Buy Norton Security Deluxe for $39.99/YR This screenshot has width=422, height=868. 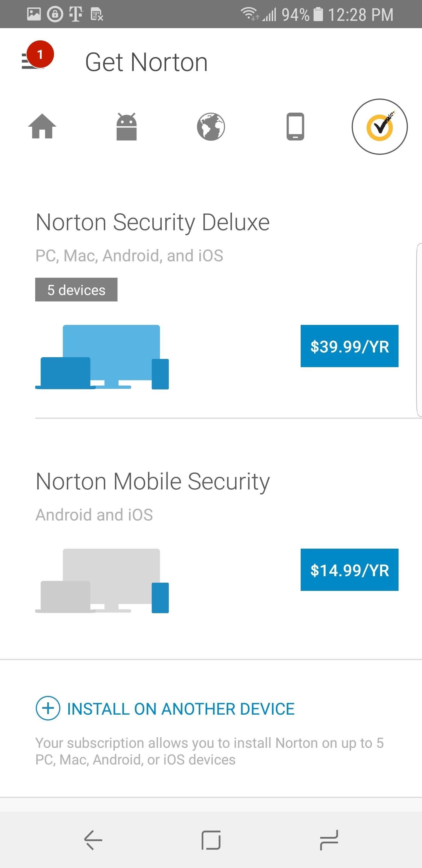point(349,346)
